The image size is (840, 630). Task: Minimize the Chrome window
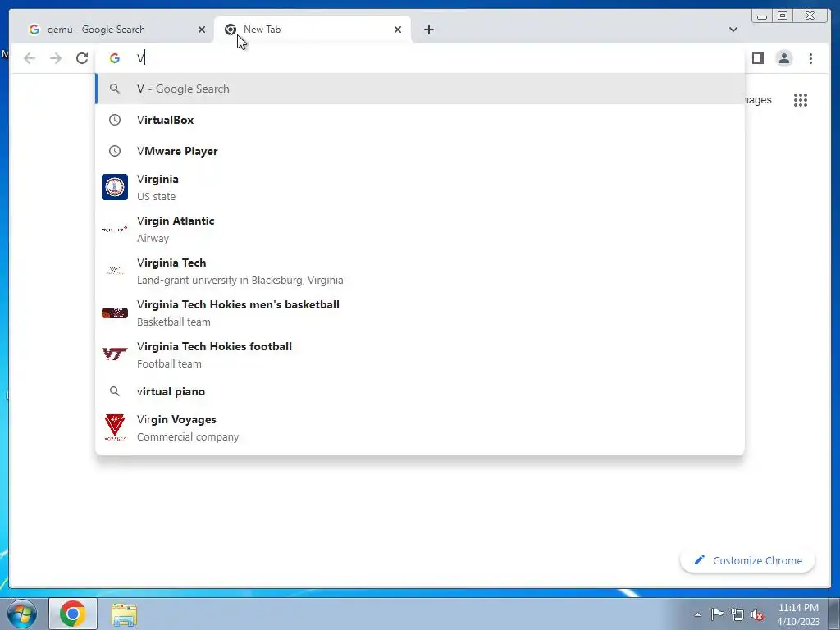tap(762, 16)
